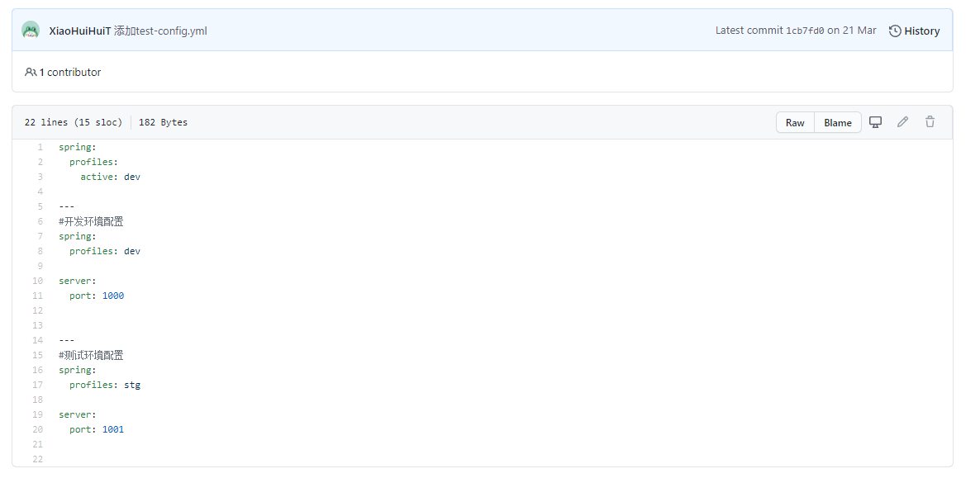Screen dimensions: 980x478
Task: Open commit hash 1cb7fd0
Action: pyautogui.click(x=805, y=31)
